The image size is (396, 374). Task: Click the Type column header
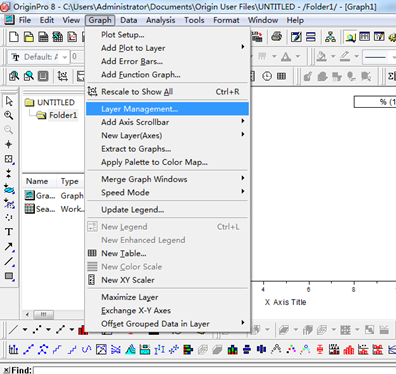70,181
